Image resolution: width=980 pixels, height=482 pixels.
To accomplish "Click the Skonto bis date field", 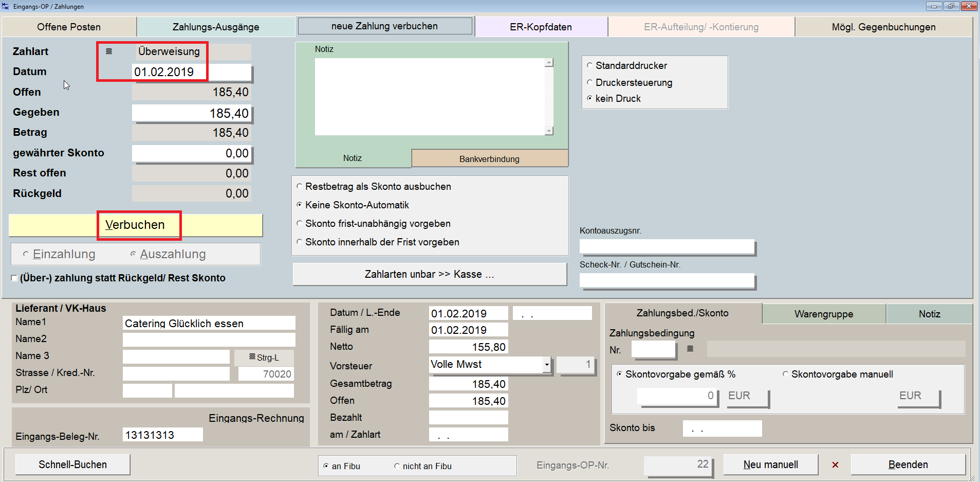I will [x=722, y=429].
